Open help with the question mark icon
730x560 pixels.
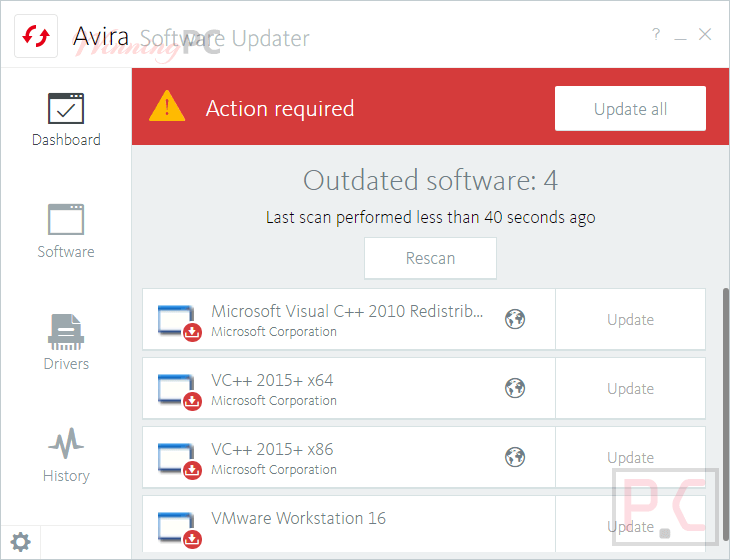656,34
